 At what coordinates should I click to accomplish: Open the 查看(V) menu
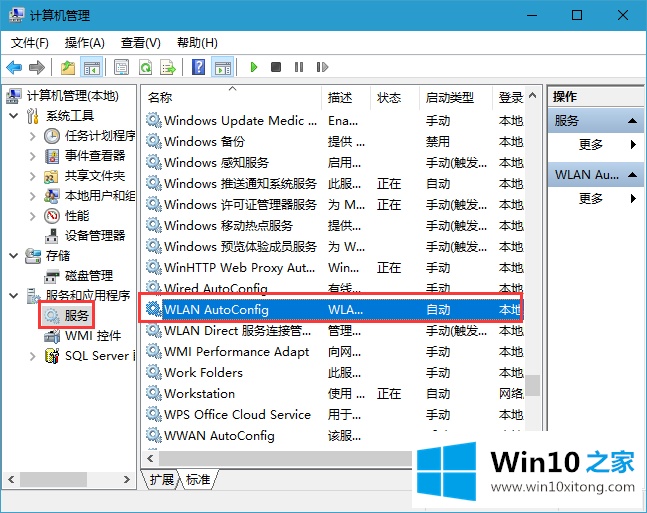point(141,43)
